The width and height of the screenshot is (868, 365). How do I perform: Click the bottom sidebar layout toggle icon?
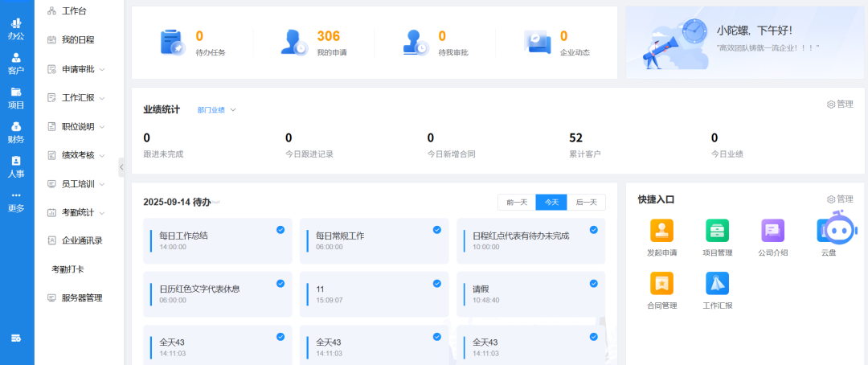coord(16,338)
